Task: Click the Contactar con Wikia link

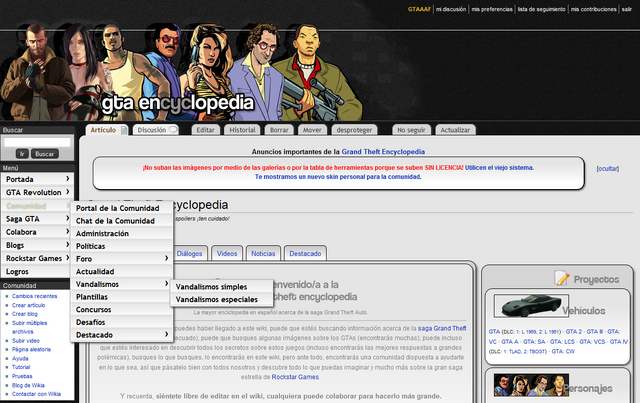Action: point(36,394)
